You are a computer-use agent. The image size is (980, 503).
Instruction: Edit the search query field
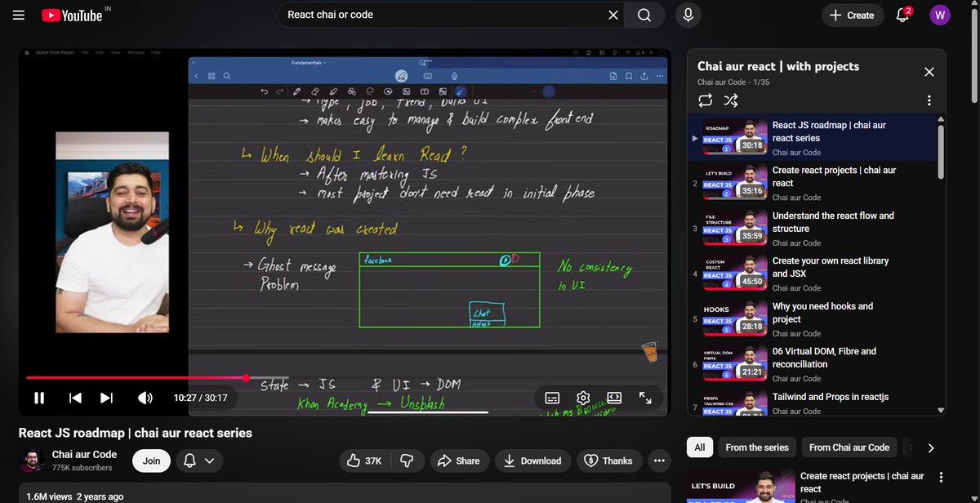coord(445,15)
